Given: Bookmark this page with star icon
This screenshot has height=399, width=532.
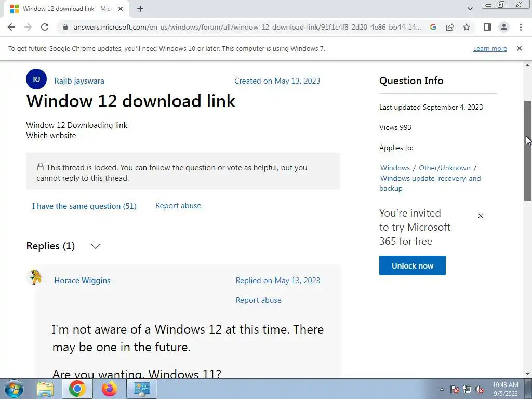Looking at the screenshot, I should [467, 27].
